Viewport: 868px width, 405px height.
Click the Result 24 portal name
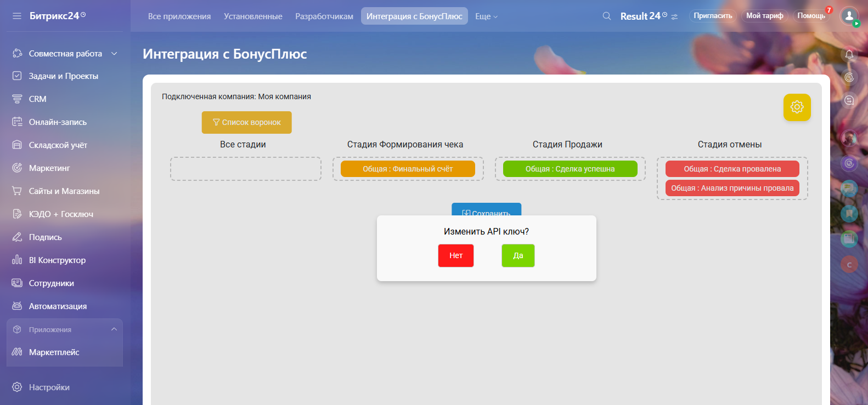click(640, 16)
